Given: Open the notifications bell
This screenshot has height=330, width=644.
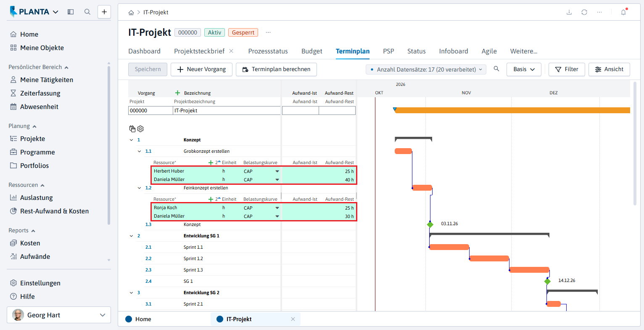Looking at the screenshot, I should [x=623, y=12].
